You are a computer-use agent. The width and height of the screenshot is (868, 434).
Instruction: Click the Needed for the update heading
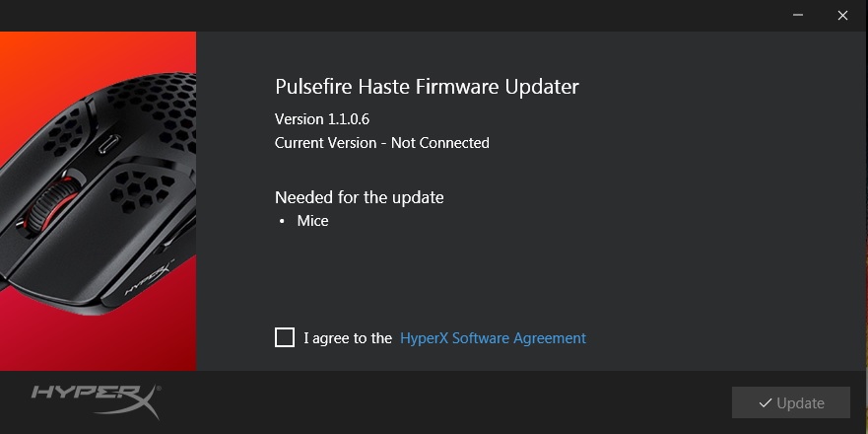click(x=359, y=197)
